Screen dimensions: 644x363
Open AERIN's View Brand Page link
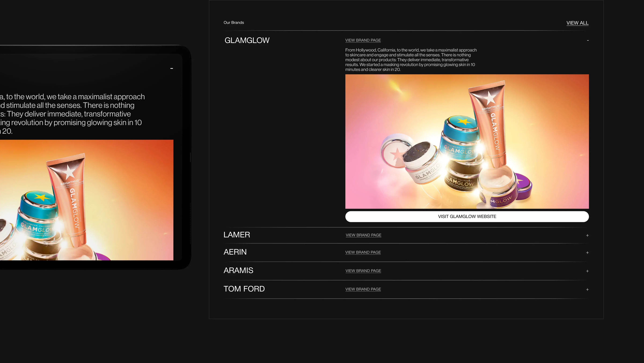(363, 252)
